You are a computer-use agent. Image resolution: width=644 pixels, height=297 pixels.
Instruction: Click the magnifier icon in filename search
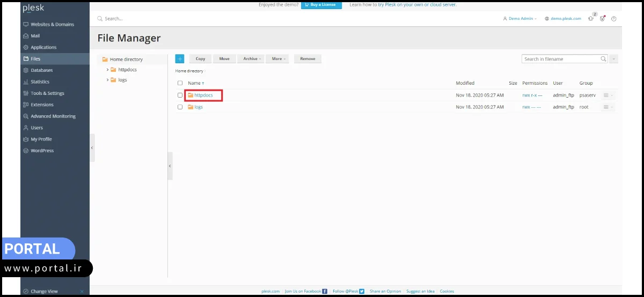tap(604, 59)
